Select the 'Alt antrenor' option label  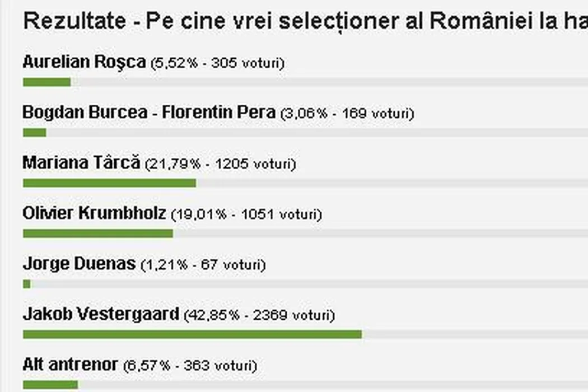coord(70,364)
